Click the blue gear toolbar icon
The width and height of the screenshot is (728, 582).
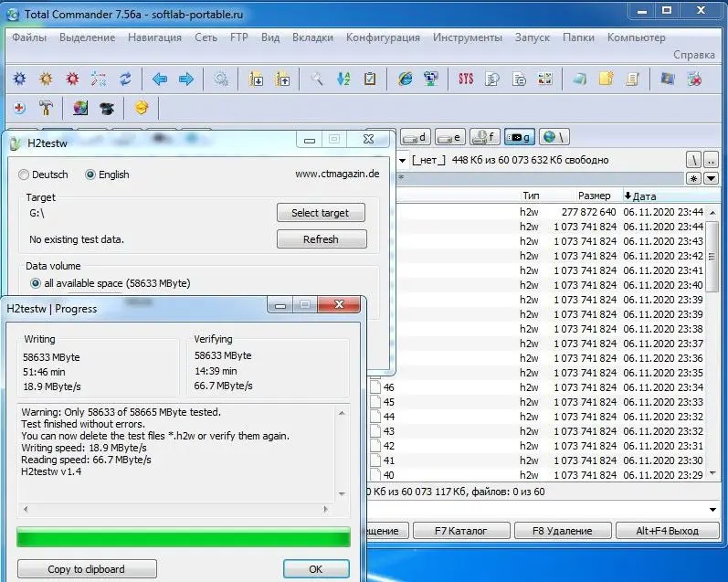(x=19, y=79)
